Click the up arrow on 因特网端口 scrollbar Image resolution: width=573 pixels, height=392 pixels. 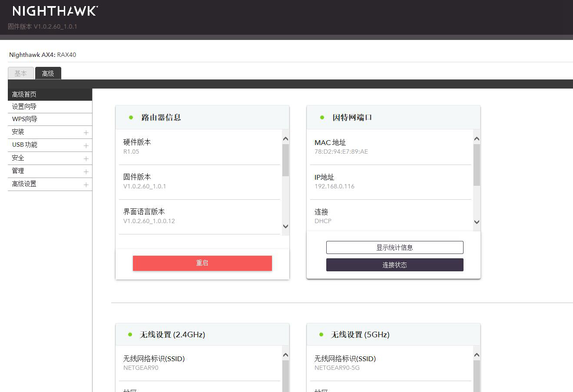coord(477,138)
